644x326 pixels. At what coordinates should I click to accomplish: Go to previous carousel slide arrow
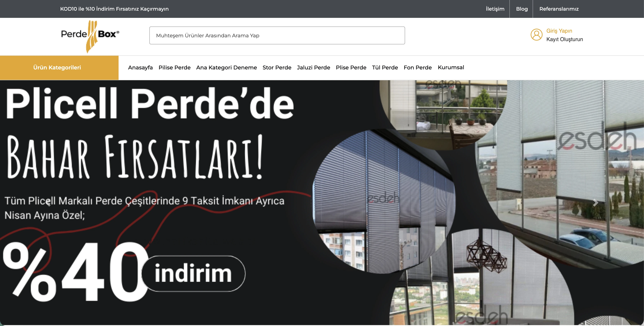tap(49, 203)
